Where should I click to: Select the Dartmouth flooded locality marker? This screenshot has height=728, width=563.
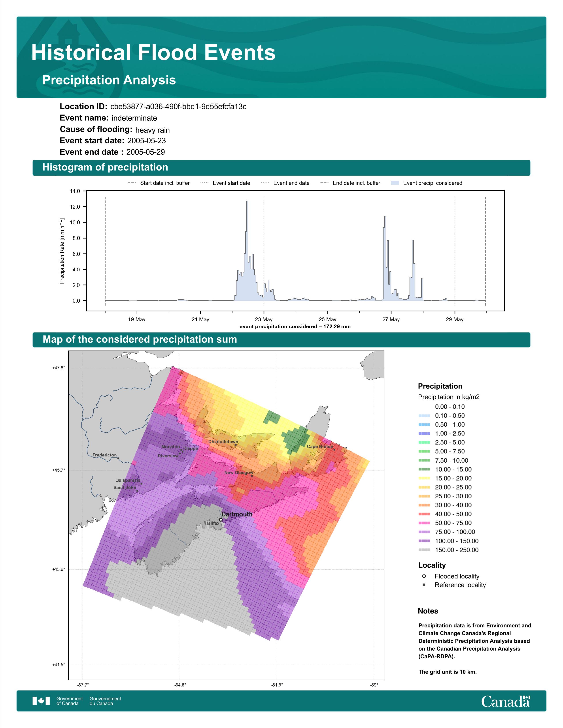tap(221, 520)
